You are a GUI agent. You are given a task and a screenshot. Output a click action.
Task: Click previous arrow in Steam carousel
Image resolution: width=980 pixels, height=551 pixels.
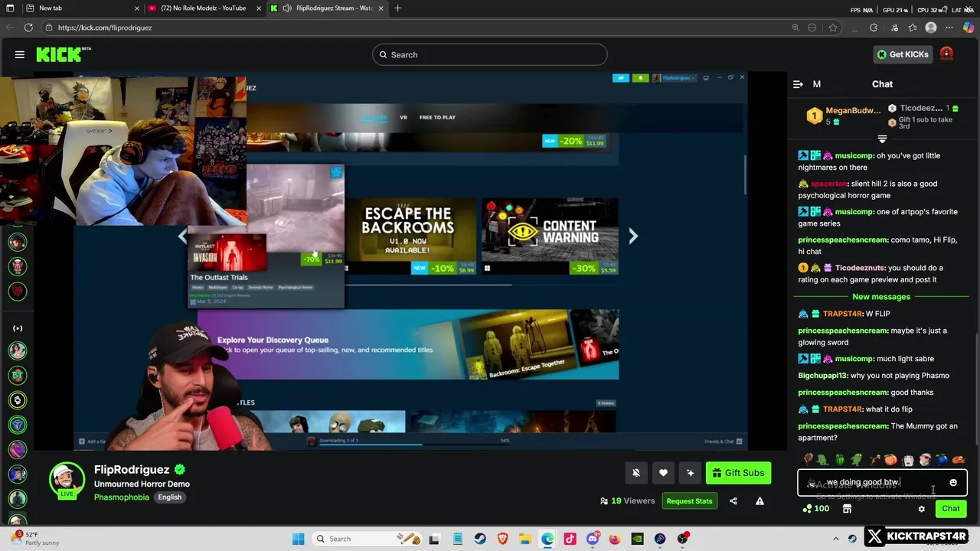pos(182,236)
